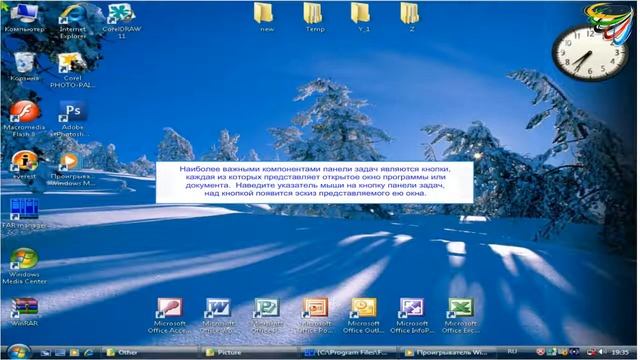The width and height of the screenshot is (640, 360).
Task: Open the everest shortcut
Action: tap(24, 164)
